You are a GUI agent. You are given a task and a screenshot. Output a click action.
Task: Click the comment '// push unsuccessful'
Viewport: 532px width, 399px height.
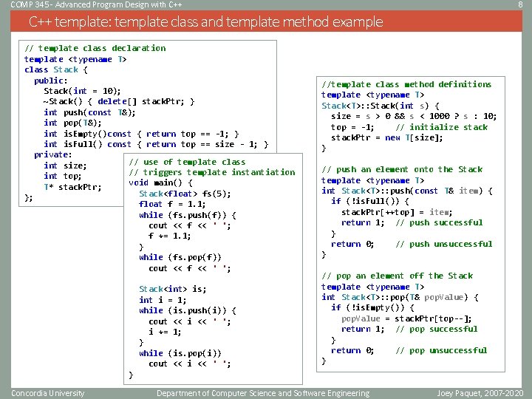tap(444, 244)
